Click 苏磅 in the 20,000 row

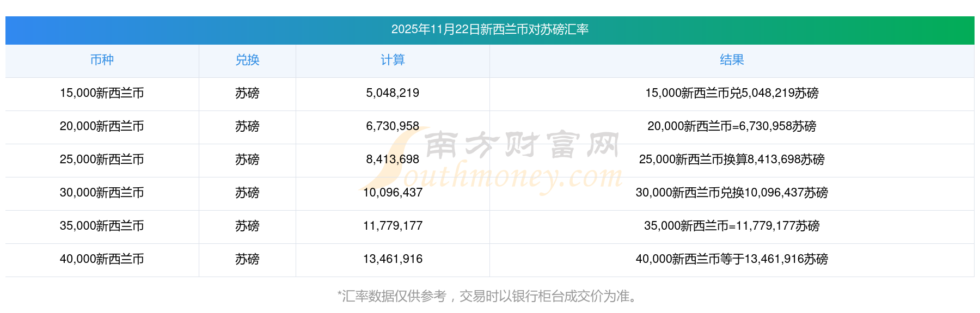point(247,126)
